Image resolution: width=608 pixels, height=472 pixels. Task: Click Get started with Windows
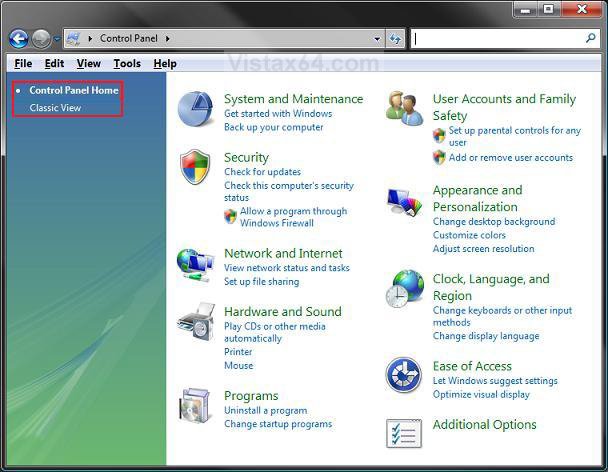pyautogui.click(x=278, y=114)
